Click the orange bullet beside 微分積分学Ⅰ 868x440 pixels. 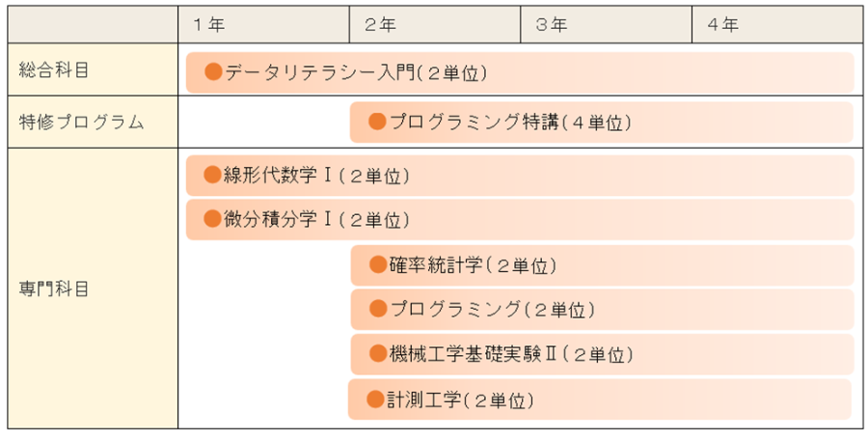click(213, 219)
